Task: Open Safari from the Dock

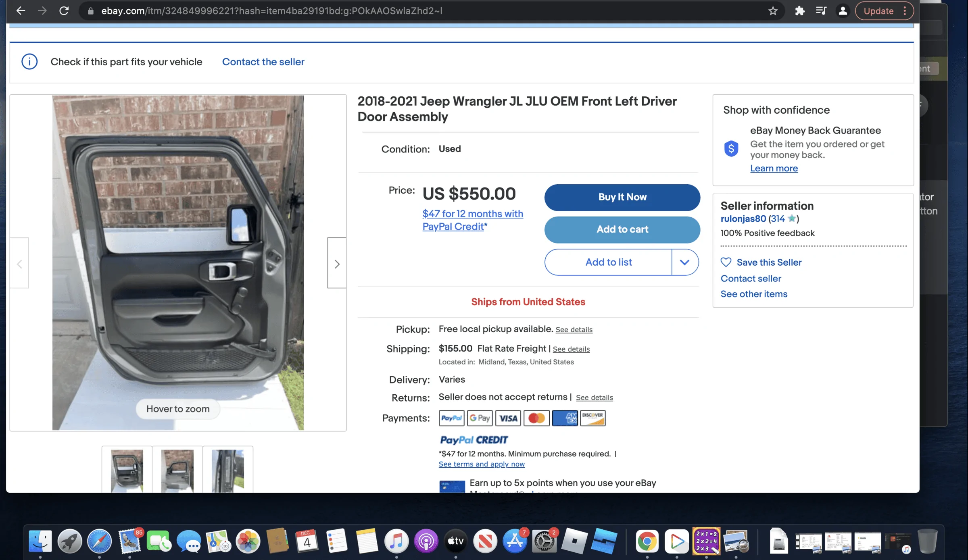Action: pos(99,541)
